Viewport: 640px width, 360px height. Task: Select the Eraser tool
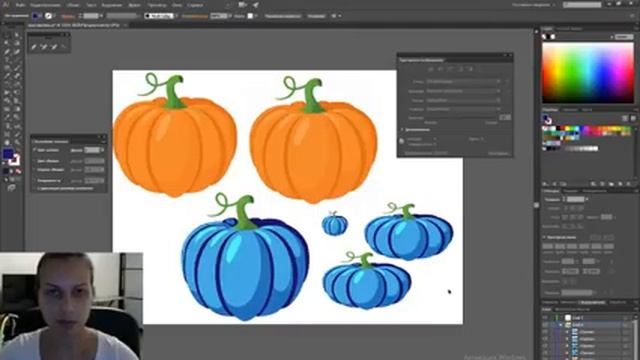[x=17, y=76]
